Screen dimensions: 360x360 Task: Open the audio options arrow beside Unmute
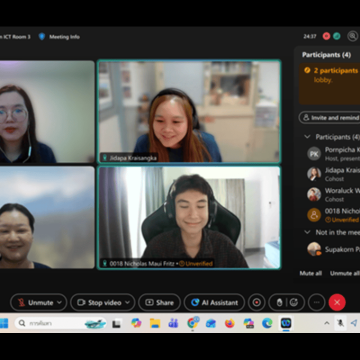coord(60,302)
